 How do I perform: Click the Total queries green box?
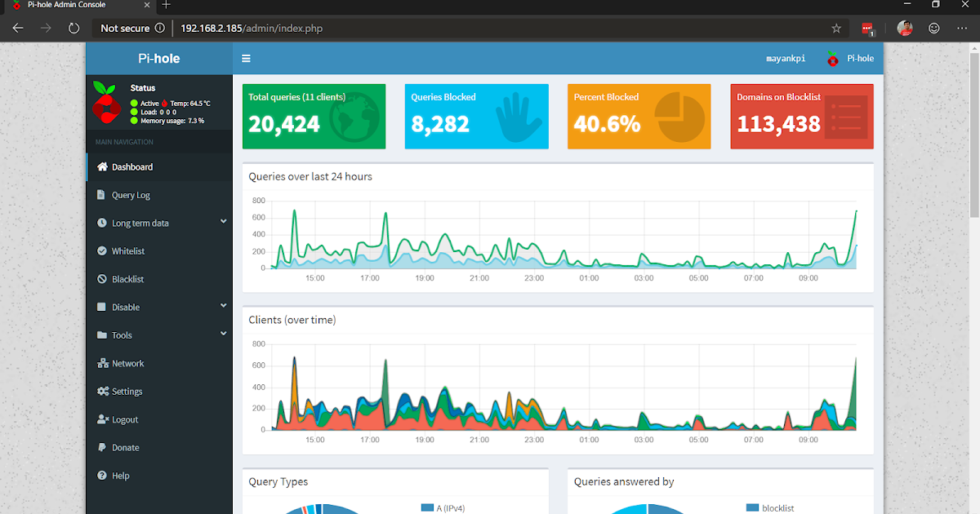point(314,116)
